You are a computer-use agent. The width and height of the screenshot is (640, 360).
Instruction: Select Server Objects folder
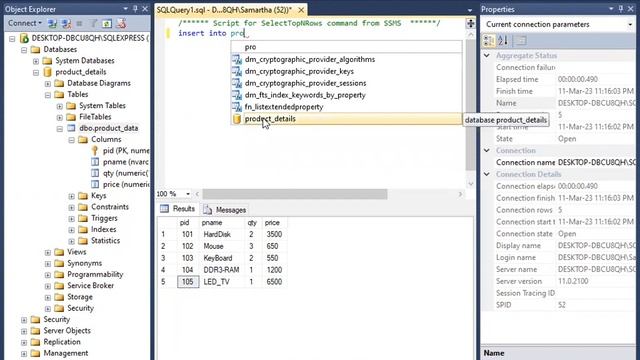67,331
